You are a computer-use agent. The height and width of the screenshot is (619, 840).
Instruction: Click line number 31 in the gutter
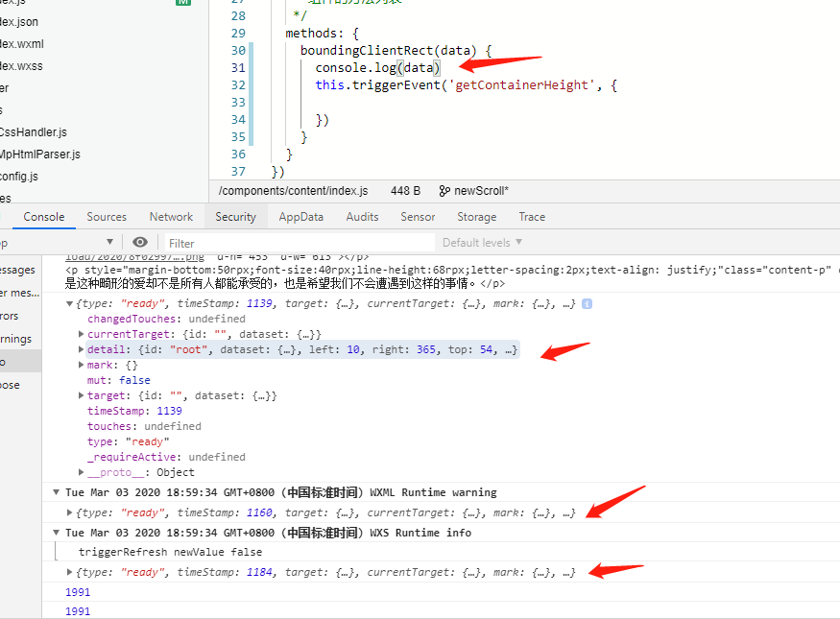tap(238, 68)
